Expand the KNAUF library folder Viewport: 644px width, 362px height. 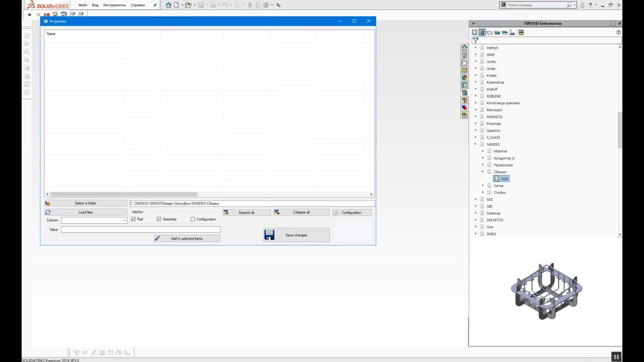pyautogui.click(x=476, y=89)
